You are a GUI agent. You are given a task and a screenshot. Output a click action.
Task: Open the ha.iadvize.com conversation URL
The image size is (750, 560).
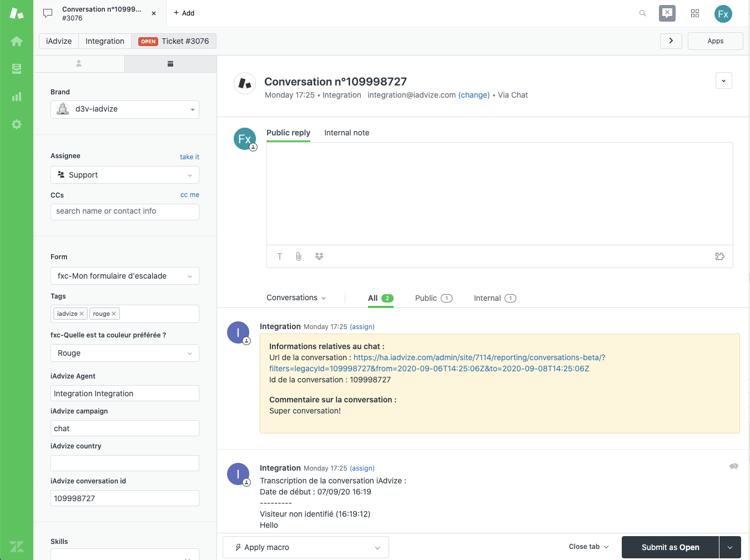[x=437, y=363]
